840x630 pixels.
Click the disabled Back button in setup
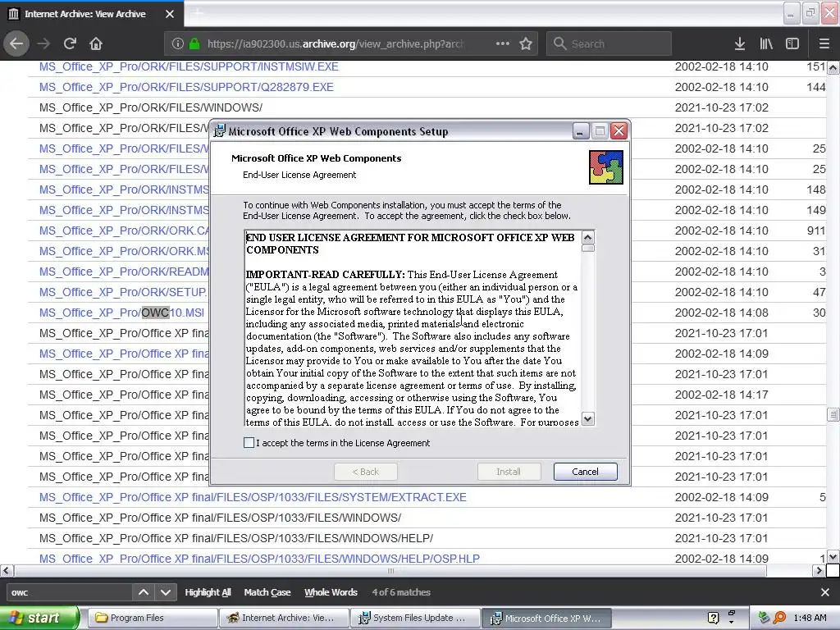365,472
